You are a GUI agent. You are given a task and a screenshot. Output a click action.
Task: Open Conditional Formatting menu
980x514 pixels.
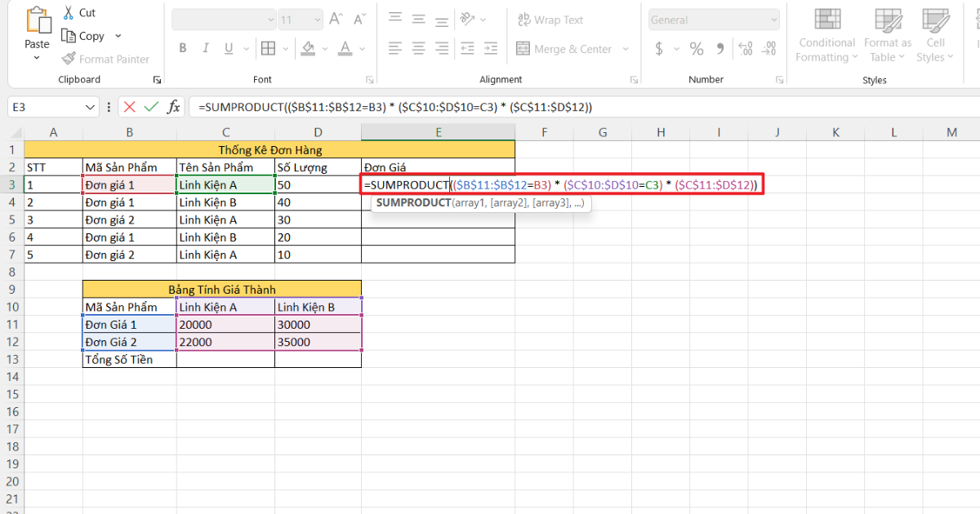pos(826,36)
